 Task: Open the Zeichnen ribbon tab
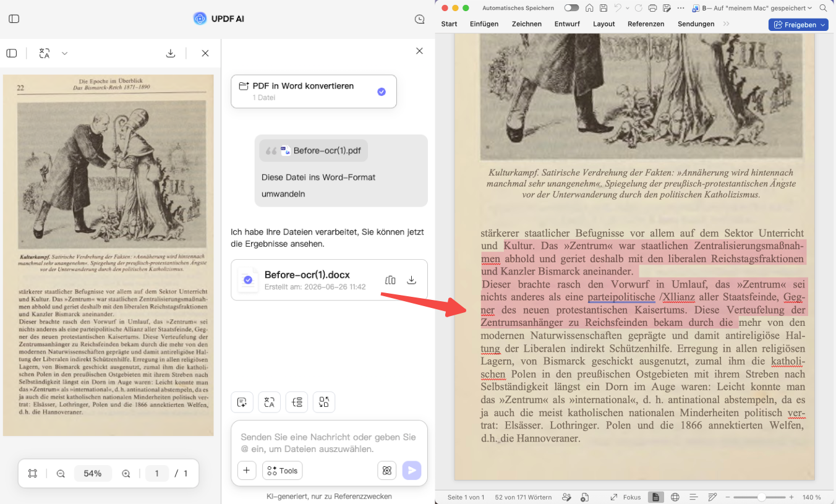[527, 24]
